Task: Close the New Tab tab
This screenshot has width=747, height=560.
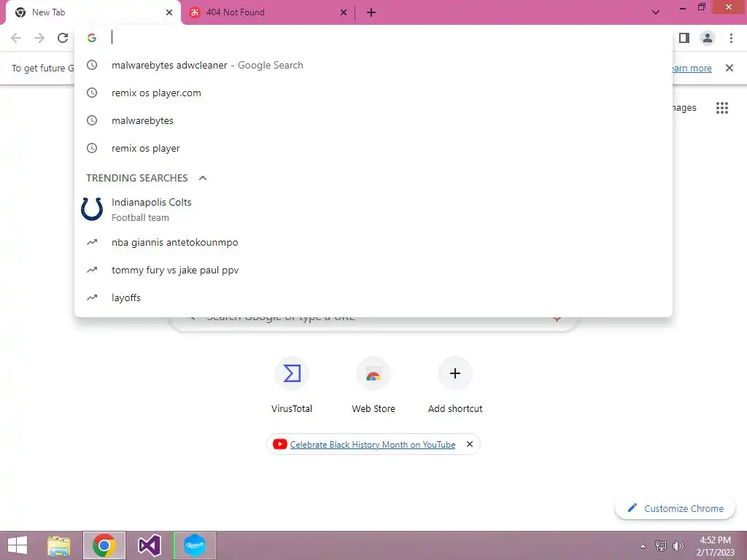Action: [x=169, y=12]
